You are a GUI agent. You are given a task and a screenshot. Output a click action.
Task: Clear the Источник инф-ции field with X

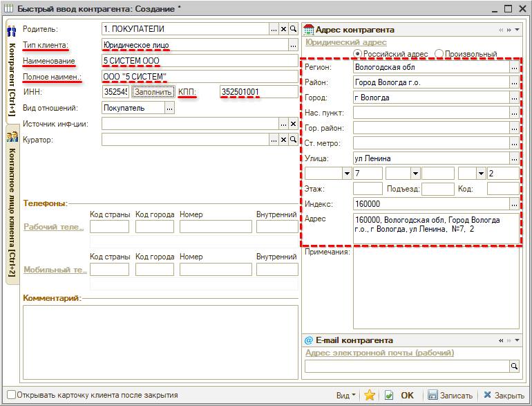(x=293, y=123)
